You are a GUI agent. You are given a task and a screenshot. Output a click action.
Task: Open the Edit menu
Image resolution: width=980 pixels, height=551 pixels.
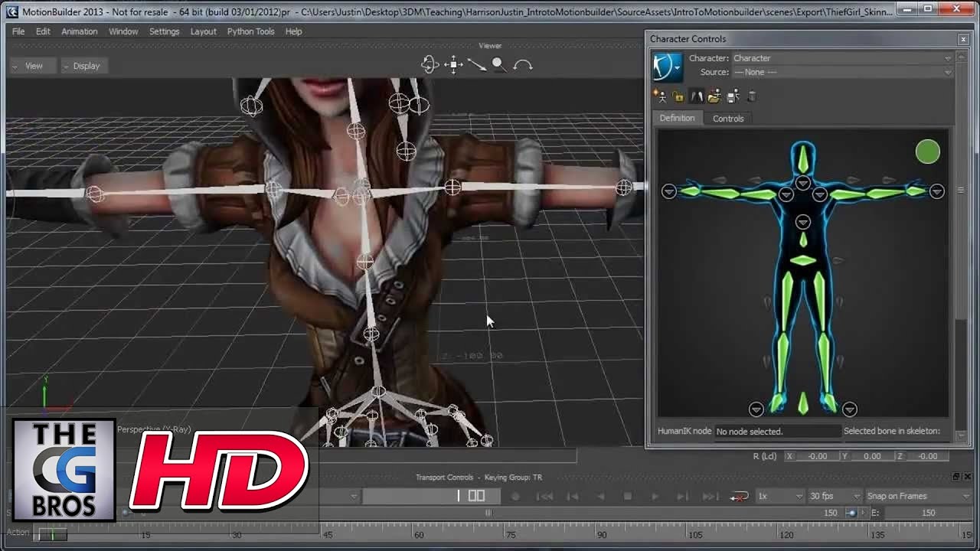pos(43,31)
